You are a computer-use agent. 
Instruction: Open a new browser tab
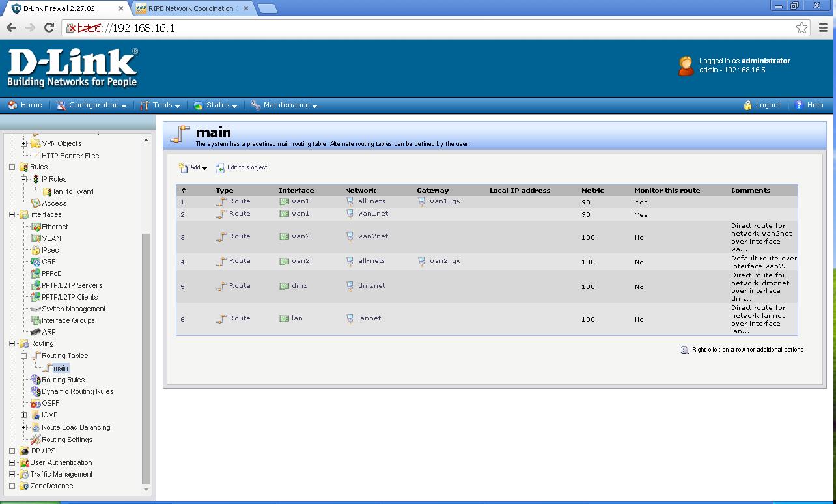click(x=267, y=8)
